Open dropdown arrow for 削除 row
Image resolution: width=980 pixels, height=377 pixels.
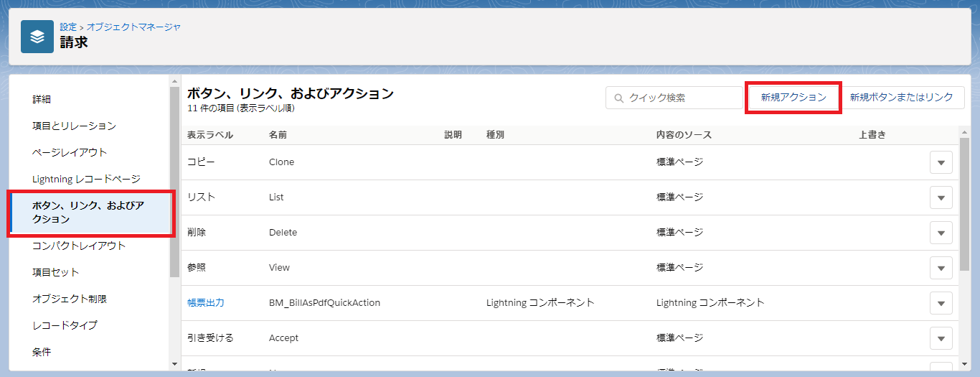coord(941,233)
